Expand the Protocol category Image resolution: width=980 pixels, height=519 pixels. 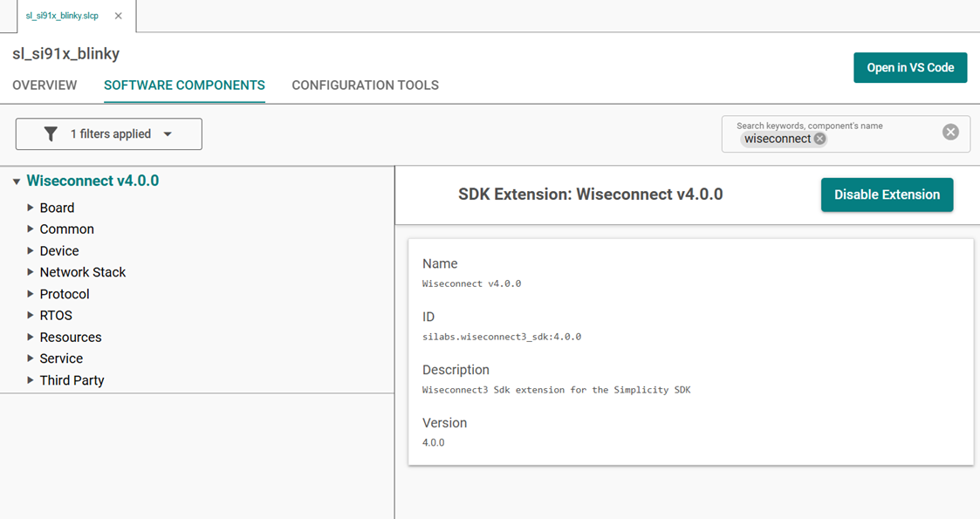tap(65, 294)
